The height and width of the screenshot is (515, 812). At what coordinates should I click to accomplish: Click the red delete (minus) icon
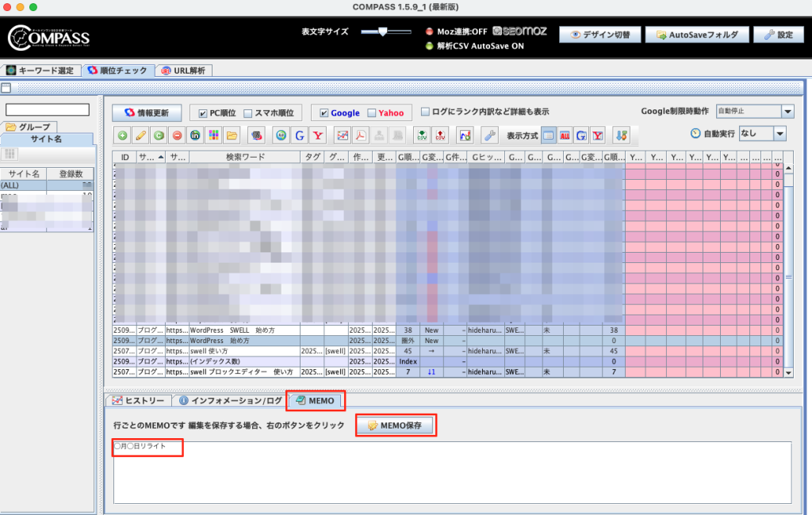(x=177, y=135)
